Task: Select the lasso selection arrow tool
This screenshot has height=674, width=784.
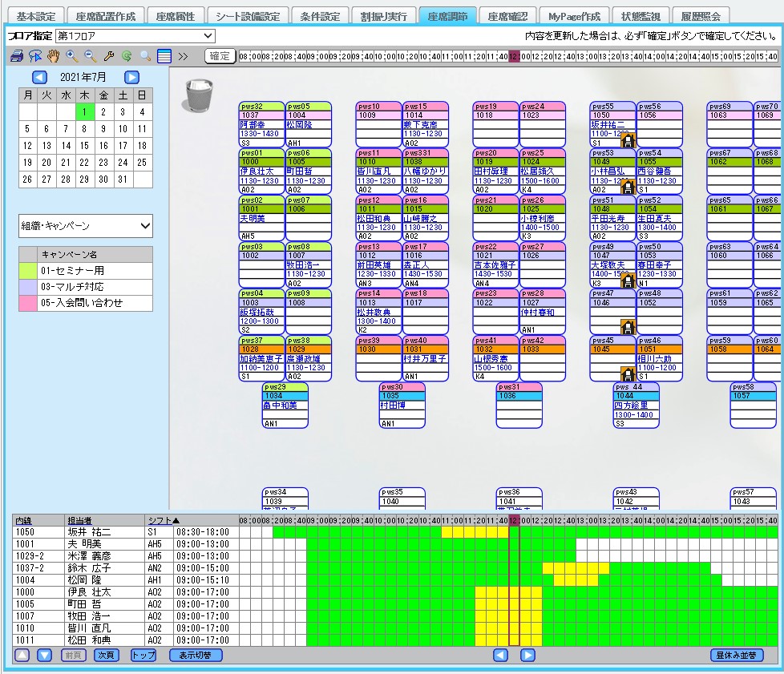Action: coord(35,56)
